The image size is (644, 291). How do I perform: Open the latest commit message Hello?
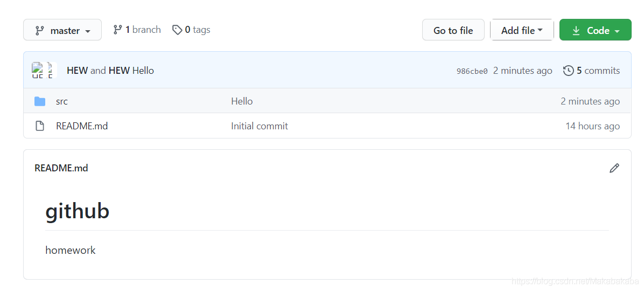(143, 71)
